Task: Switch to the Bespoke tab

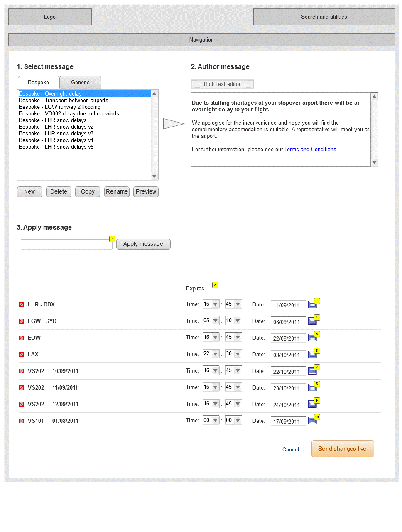Action: click(38, 83)
